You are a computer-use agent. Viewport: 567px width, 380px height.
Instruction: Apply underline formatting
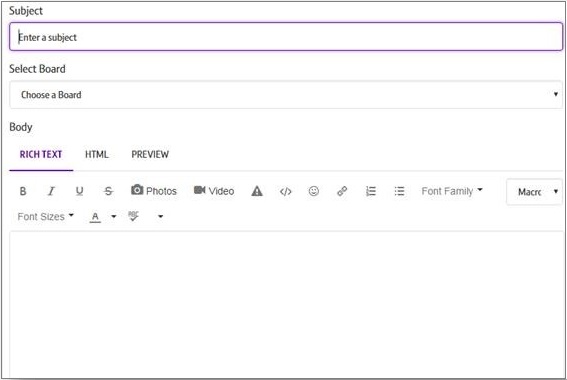click(80, 191)
